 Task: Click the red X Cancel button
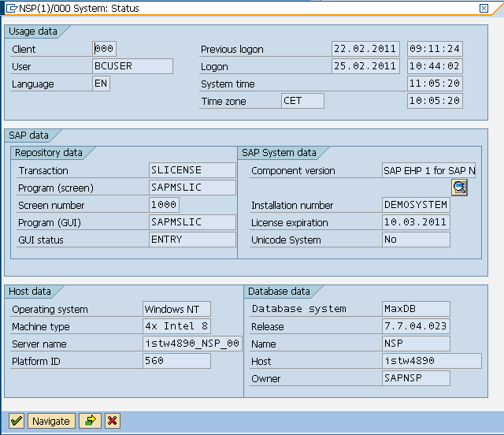(113, 421)
